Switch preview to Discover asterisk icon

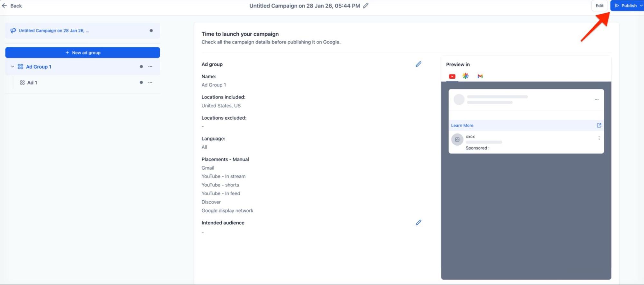pos(466,76)
